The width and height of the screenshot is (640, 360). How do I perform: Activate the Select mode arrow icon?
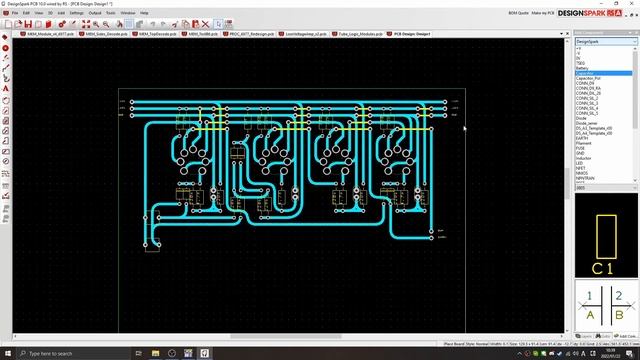[218, 24]
